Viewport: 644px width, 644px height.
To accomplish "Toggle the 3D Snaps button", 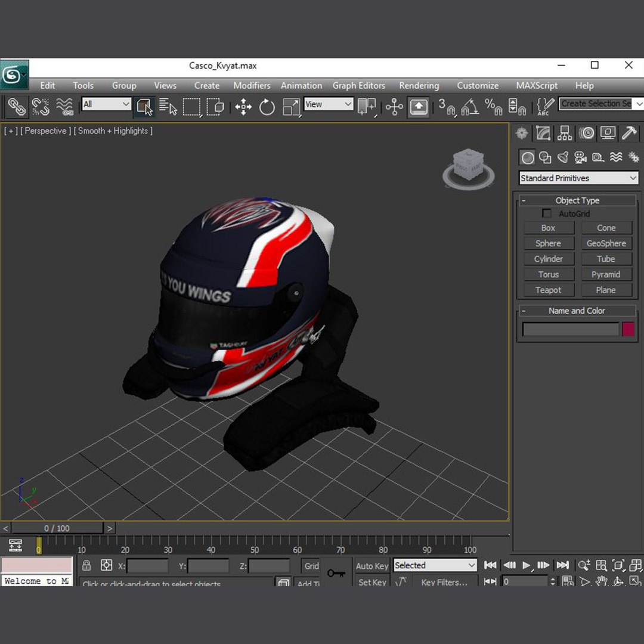I will pyautogui.click(x=447, y=106).
